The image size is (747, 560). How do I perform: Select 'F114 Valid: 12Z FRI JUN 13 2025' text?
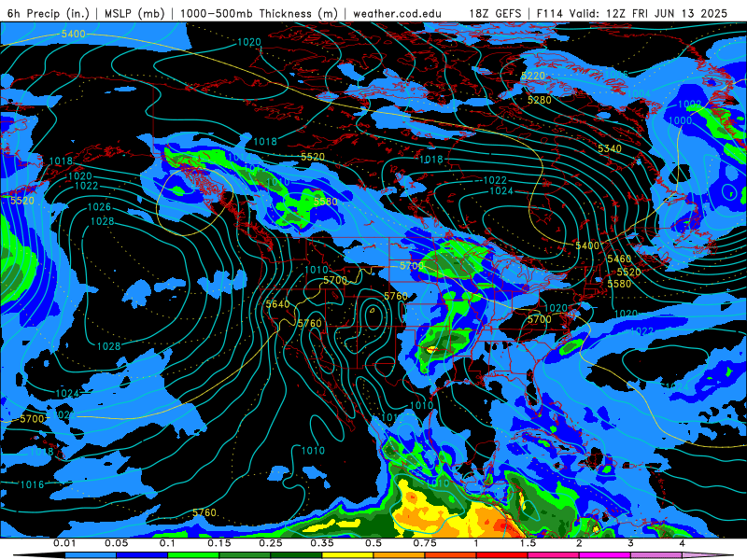click(x=632, y=13)
